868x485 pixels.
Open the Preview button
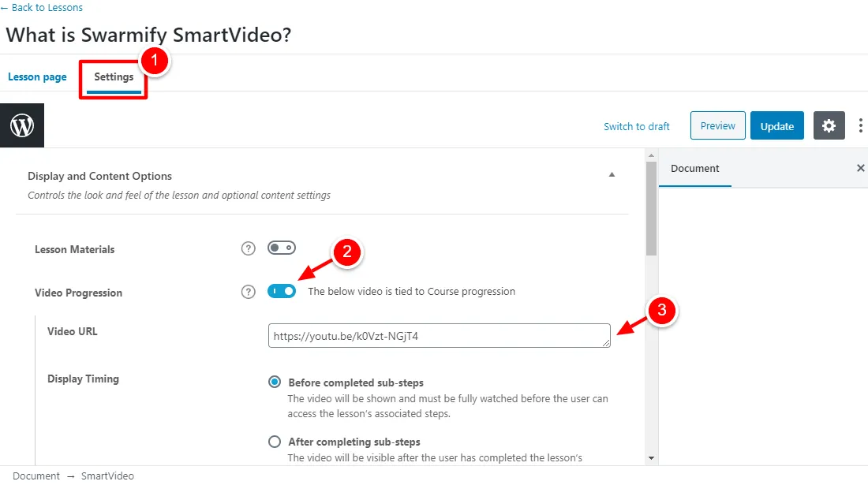click(x=717, y=125)
